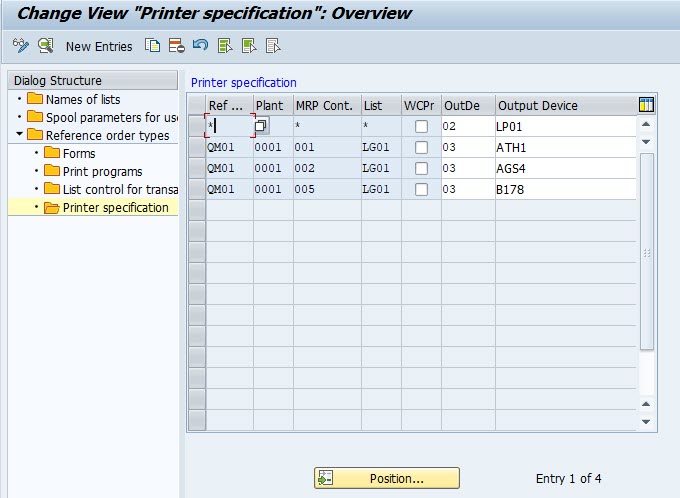Click the Delete row icon
This screenshot has width=680, height=498.
coord(177,46)
